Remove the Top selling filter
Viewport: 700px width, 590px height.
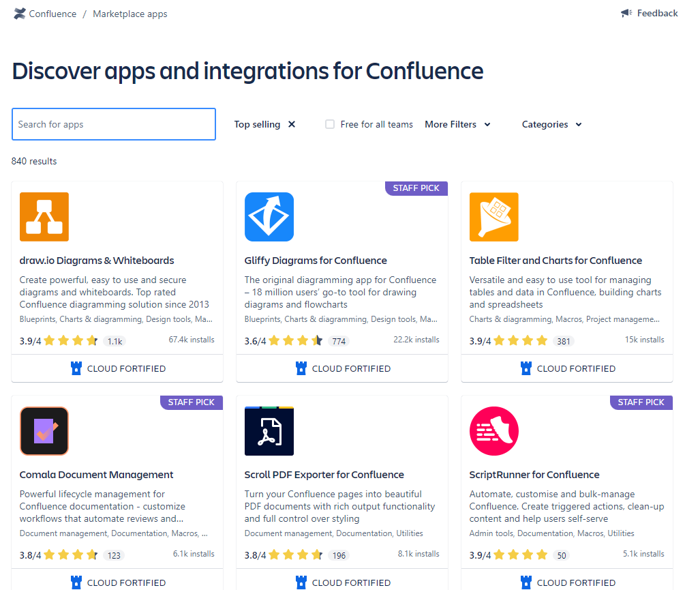292,124
